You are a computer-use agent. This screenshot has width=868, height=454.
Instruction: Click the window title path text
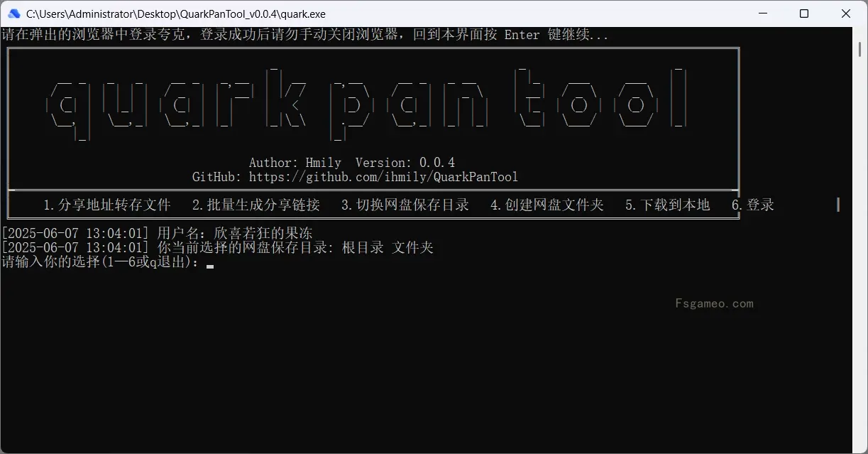(x=176, y=13)
